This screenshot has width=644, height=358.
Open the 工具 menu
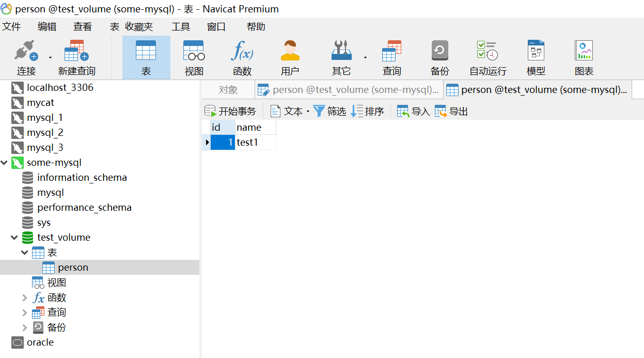[181, 26]
